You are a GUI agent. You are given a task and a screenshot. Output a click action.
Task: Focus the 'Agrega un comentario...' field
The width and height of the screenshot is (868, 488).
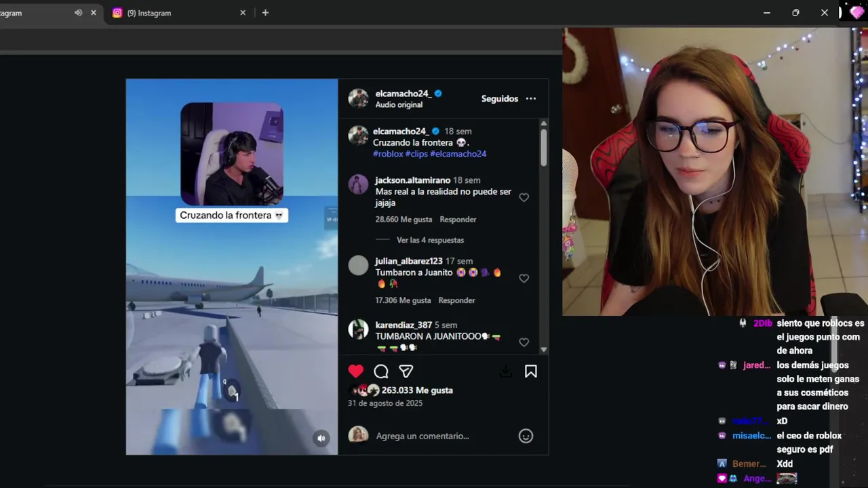click(x=444, y=436)
